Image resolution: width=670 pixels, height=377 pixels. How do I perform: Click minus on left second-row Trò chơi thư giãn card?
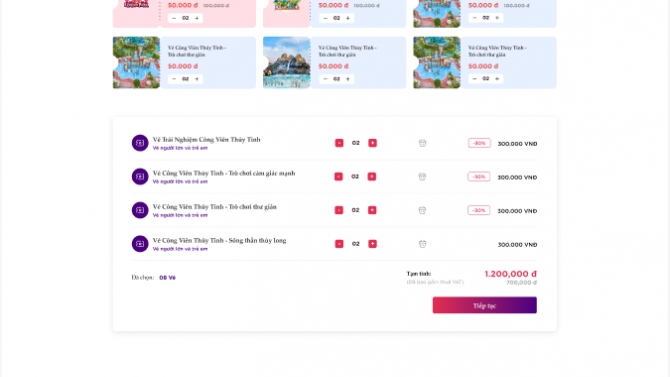point(174,79)
